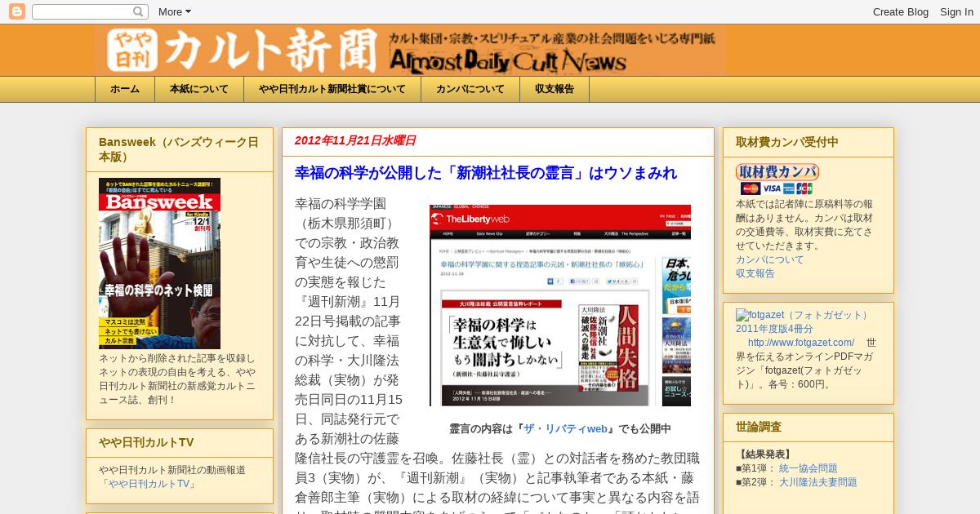
Task: Open the 統一協会問題 poll result link
Action: [808, 468]
